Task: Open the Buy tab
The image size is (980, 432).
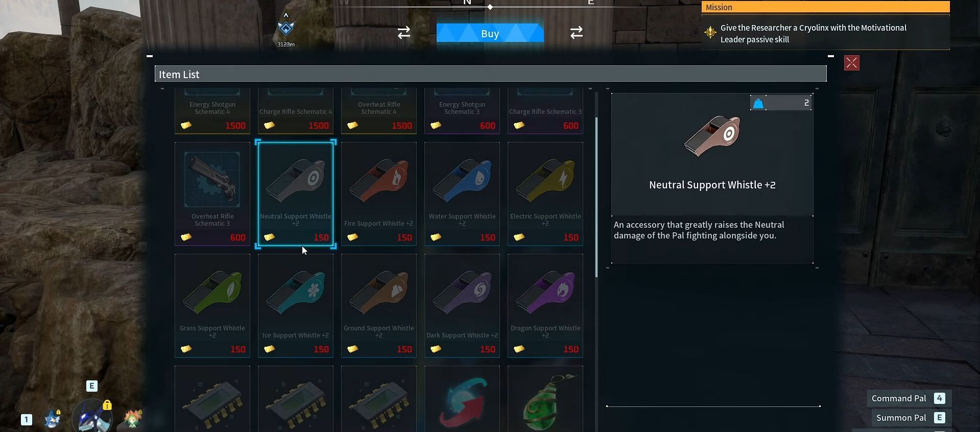Action: [490, 33]
